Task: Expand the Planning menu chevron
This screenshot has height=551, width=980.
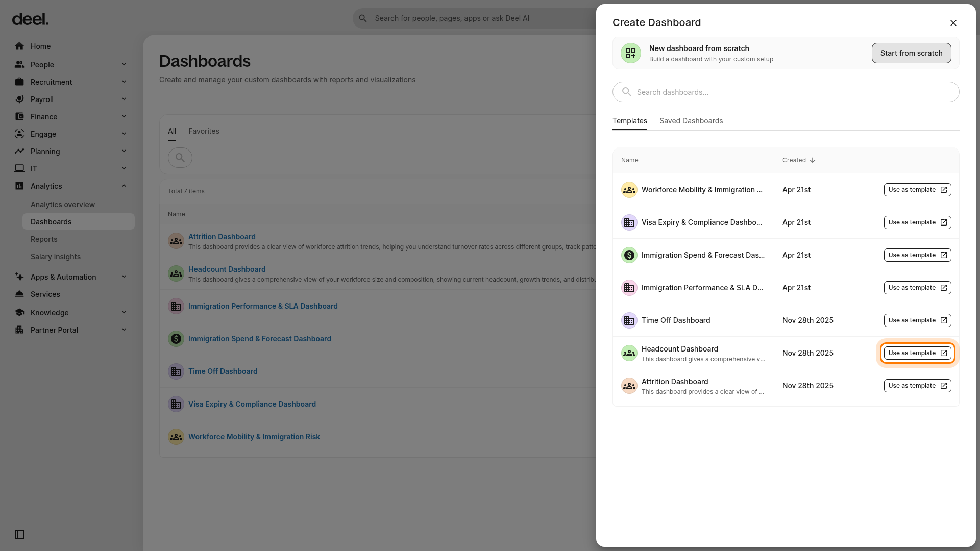Action: pos(124,151)
